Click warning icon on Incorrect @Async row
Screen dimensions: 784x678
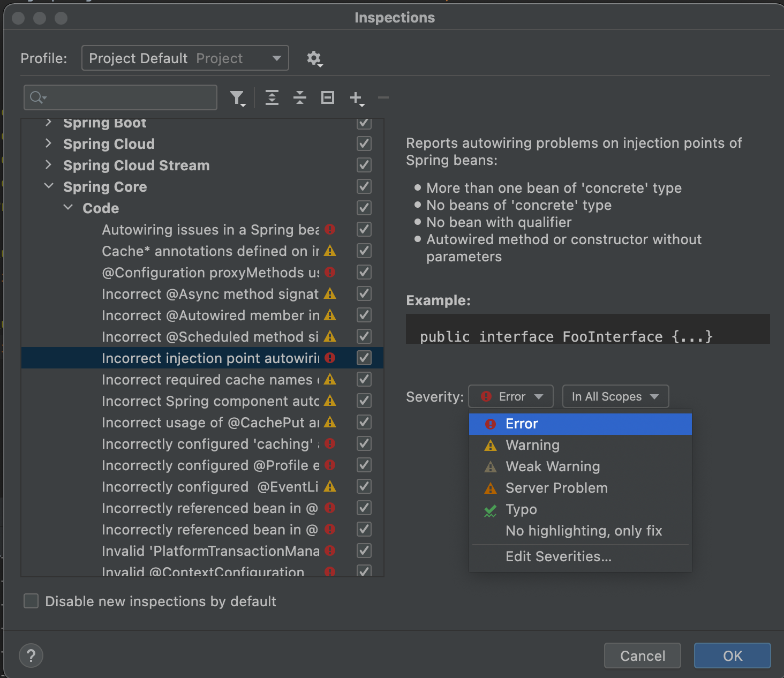(330, 293)
